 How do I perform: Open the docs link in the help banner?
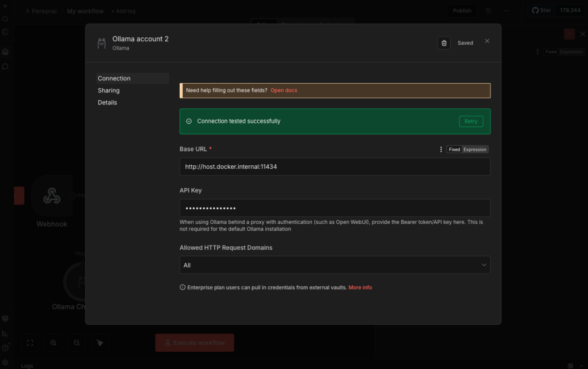[x=284, y=91]
